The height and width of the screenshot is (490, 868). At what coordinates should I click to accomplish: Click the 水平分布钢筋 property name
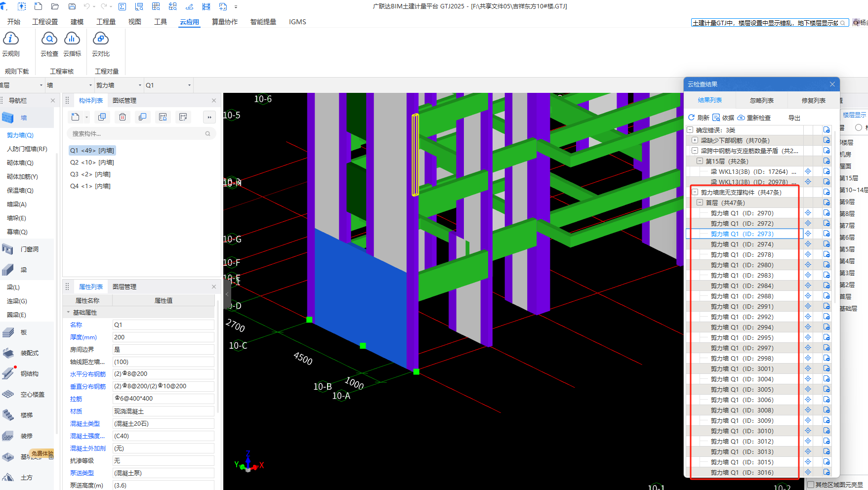point(88,374)
